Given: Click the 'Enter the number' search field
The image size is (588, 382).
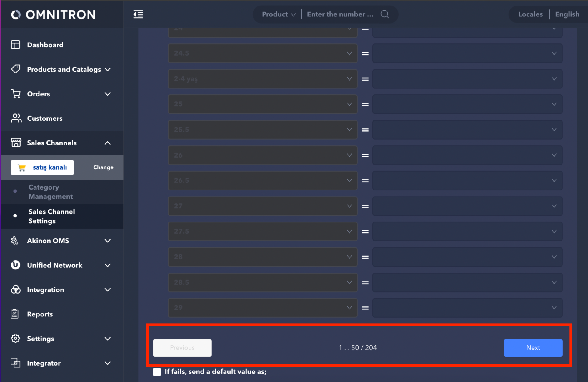Looking at the screenshot, I should tap(340, 14).
